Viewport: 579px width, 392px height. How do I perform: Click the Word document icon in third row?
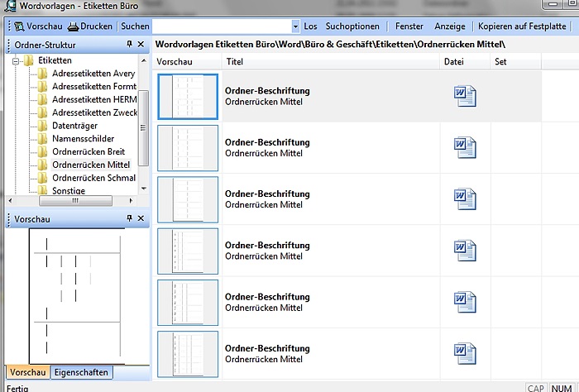465,198
